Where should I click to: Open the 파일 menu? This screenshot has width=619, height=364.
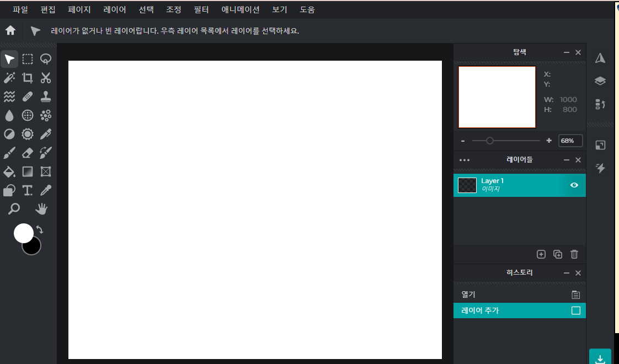[20, 10]
